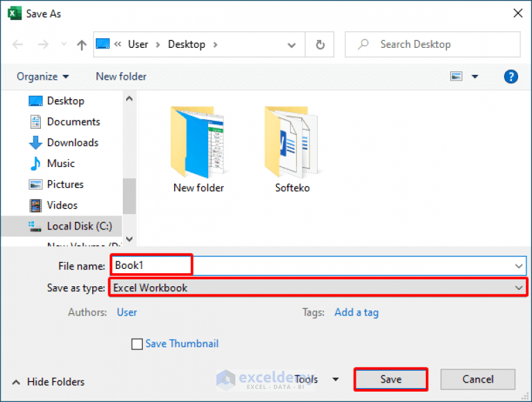Image resolution: width=532 pixels, height=402 pixels.
Task: Click the Cancel button
Action: point(478,379)
